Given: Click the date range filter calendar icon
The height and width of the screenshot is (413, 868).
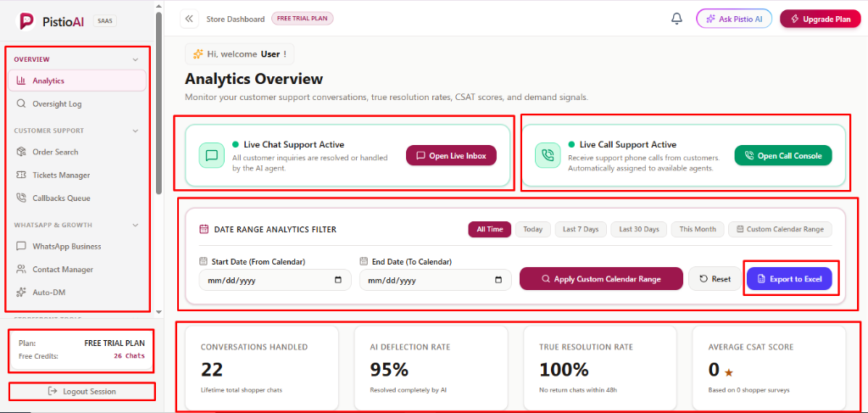Looking at the screenshot, I should [x=203, y=229].
